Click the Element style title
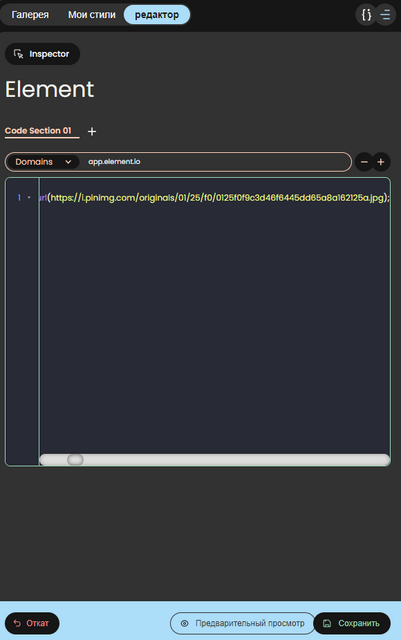 pos(49,89)
